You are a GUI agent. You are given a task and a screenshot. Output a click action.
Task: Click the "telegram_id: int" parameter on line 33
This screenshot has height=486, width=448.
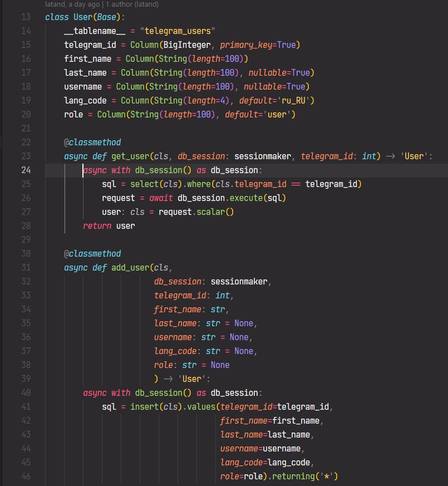pyautogui.click(x=192, y=296)
